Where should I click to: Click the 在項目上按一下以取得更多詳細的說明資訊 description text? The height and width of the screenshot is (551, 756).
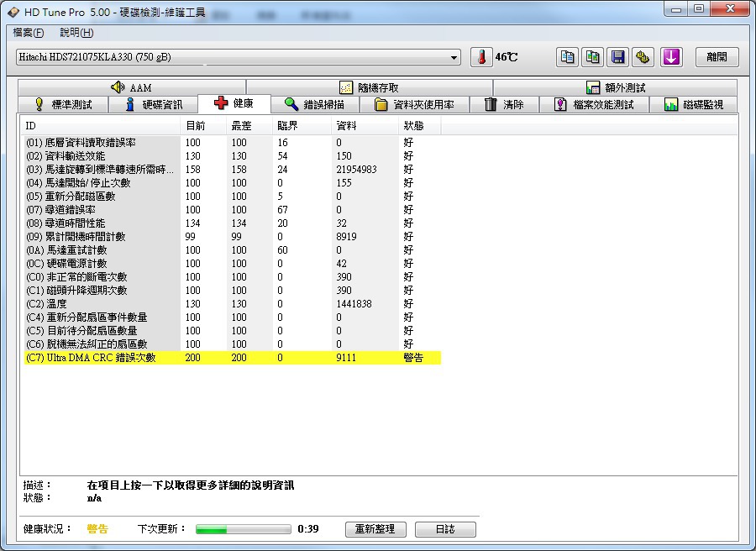(191, 485)
